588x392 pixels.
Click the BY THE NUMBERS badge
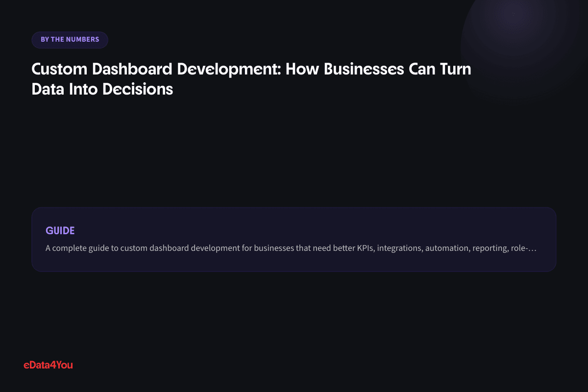70,40
